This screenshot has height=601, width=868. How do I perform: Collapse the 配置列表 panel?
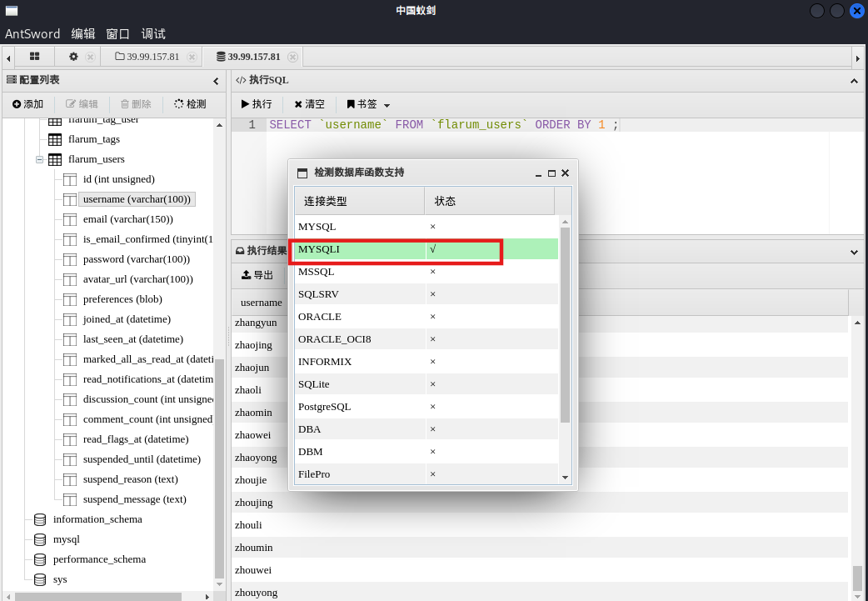(216, 81)
